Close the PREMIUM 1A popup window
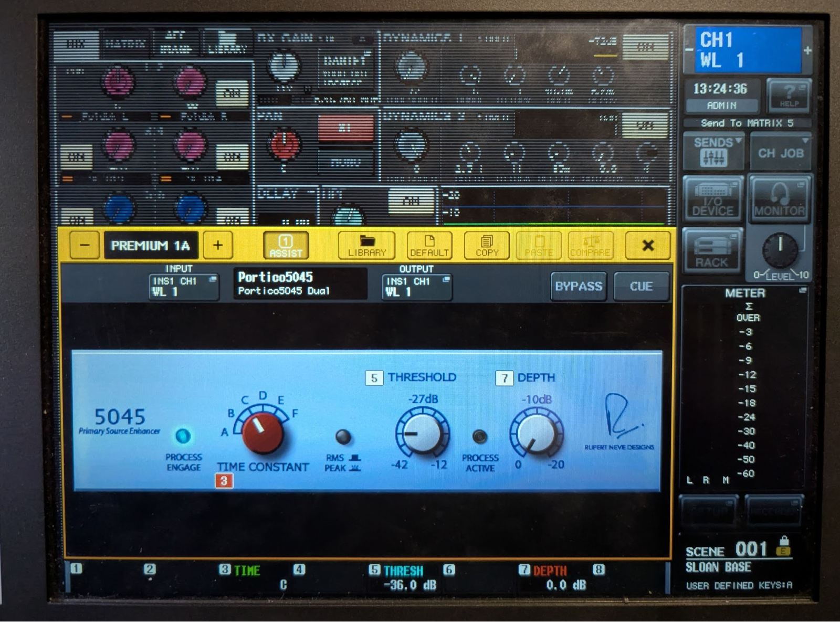 click(x=648, y=245)
